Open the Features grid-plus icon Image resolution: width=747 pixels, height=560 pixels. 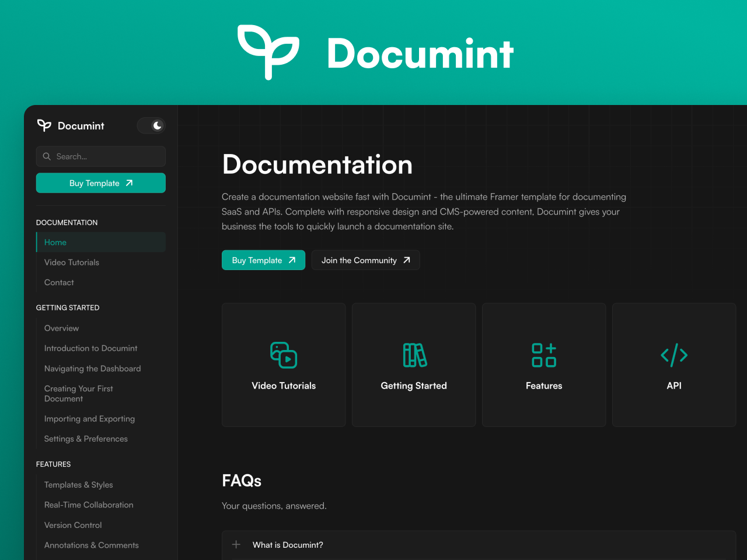pyautogui.click(x=544, y=355)
